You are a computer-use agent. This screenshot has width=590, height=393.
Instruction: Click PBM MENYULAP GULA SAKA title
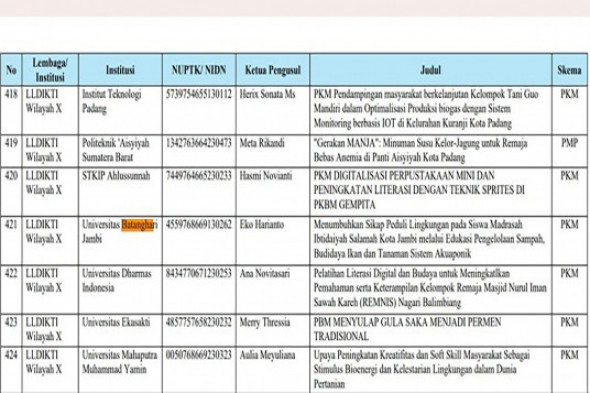pyautogui.click(x=407, y=329)
